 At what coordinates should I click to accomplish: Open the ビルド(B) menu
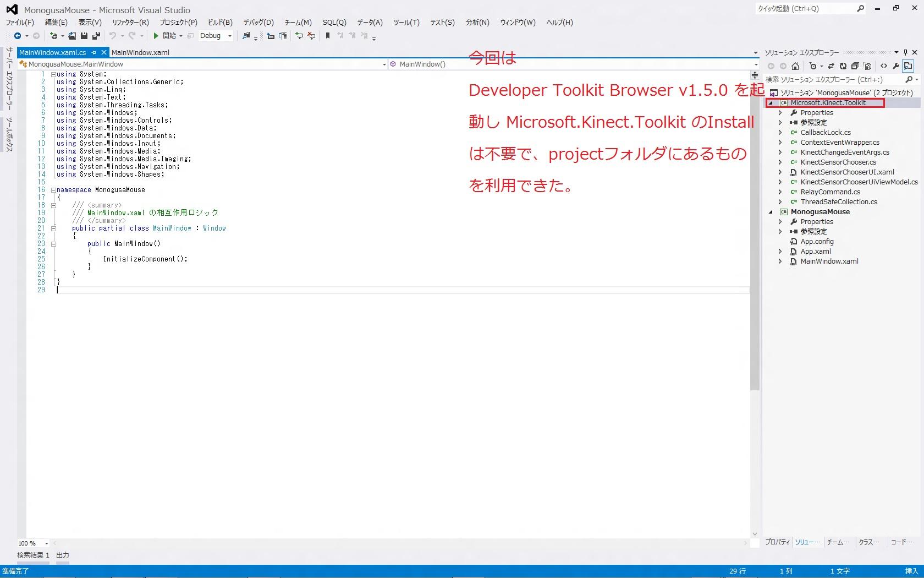220,23
